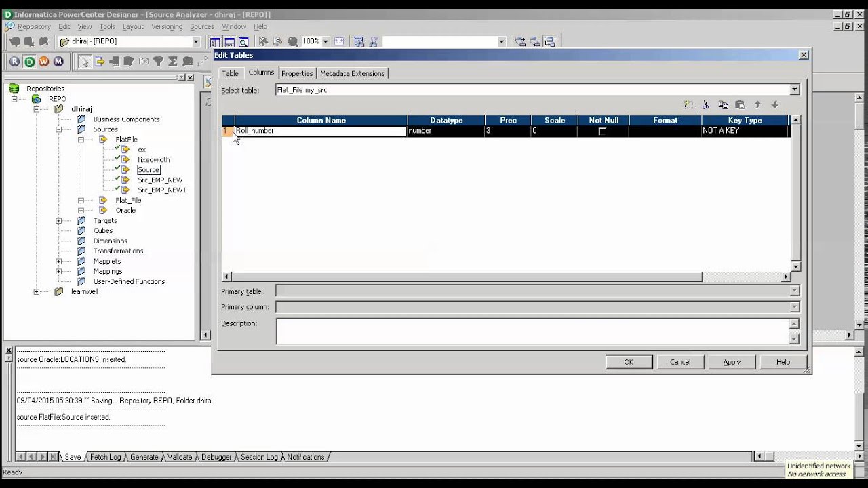Expand the learnwell folder node
This screenshot has height=488, width=868.
tap(37, 292)
